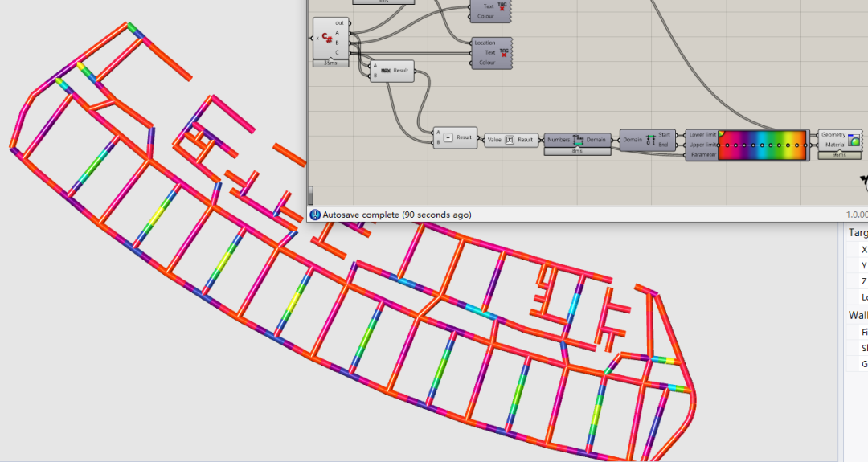Click 'Colour' input of the upper Text Tag
The image size is (868, 462).
point(485,16)
